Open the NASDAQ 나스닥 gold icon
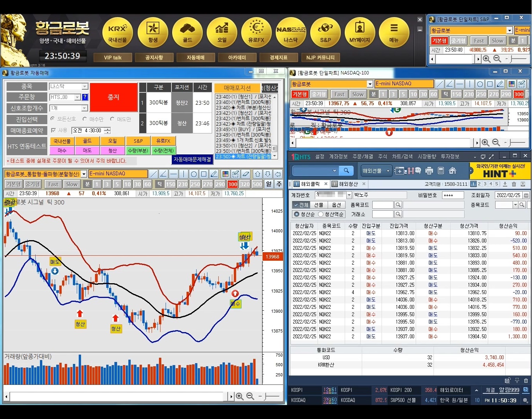Screen dimensions: 532x419 click(291, 33)
